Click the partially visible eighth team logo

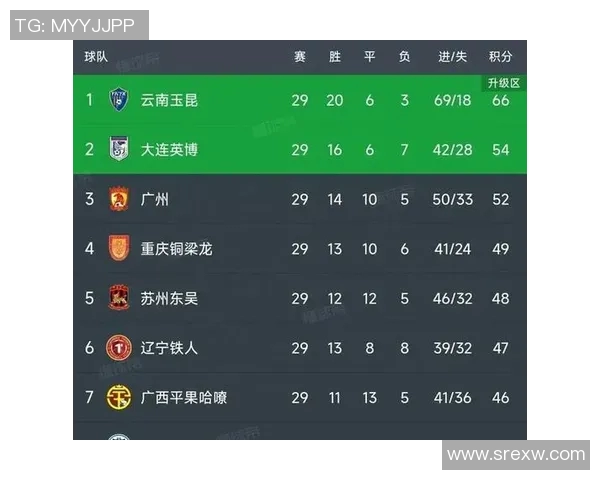point(119,438)
